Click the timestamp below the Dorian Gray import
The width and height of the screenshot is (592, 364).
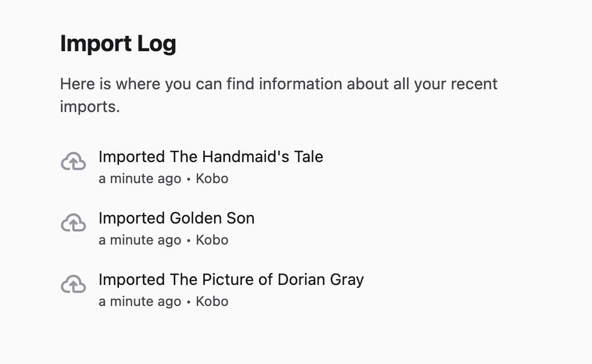(x=139, y=301)
